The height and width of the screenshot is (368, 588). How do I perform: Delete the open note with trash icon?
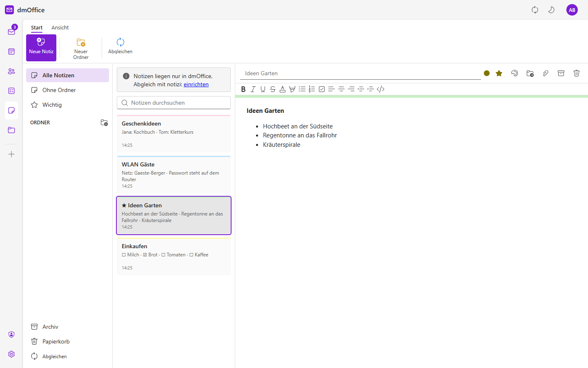577,73
